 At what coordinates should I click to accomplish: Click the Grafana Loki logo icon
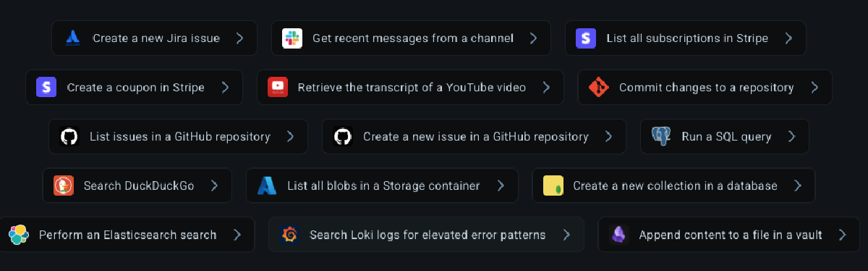click(289, 235)
